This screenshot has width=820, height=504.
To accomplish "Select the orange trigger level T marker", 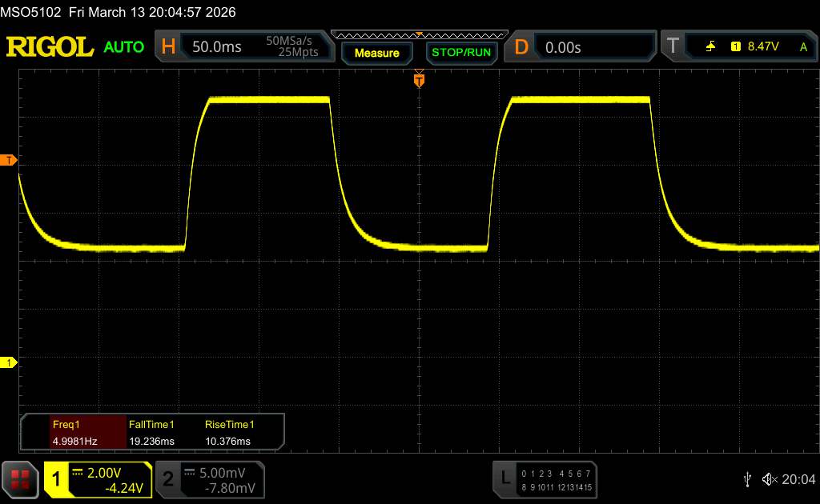I will pyautogui.click(x=10, y=161).
